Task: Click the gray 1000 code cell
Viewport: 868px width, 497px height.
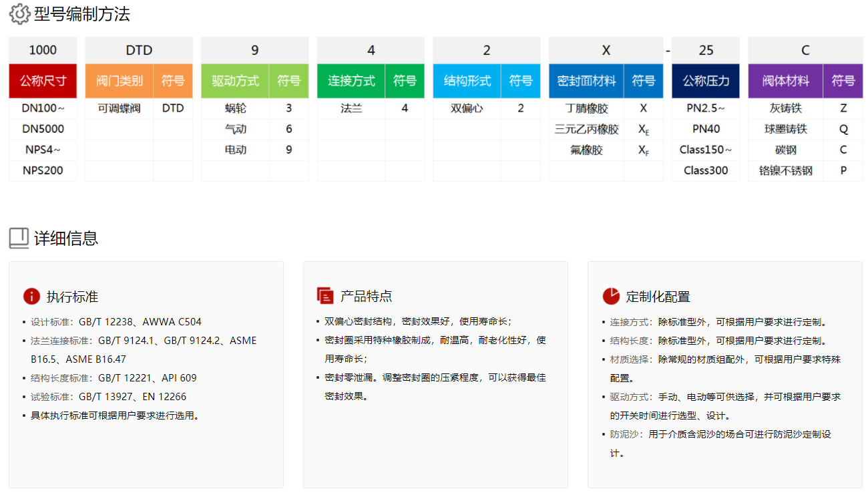Action: [x=43, y=50]
